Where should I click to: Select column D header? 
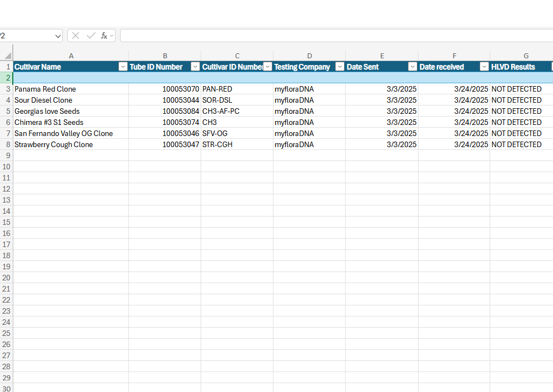pyautogui.click(x=309, y=56)
